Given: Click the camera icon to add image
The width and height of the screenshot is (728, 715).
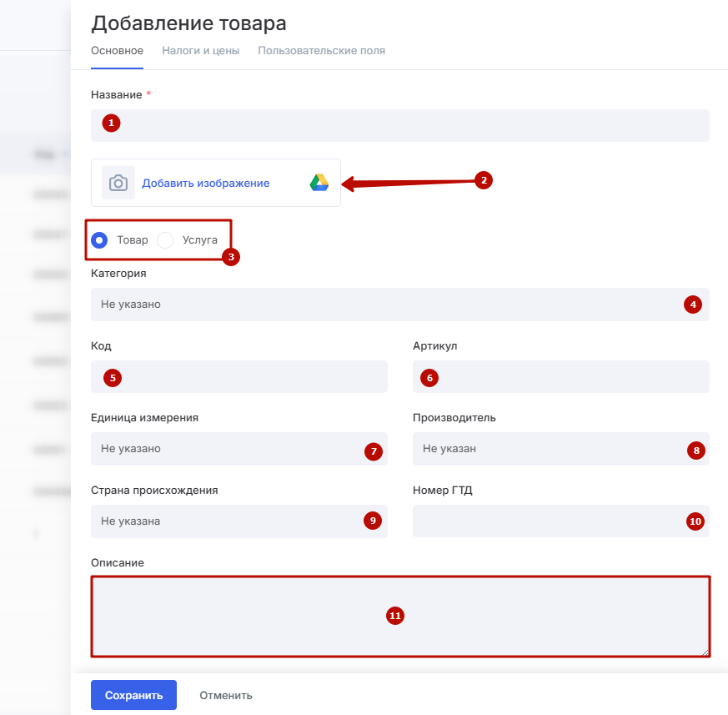Looking at the screenshot, I should coord(118,183).
